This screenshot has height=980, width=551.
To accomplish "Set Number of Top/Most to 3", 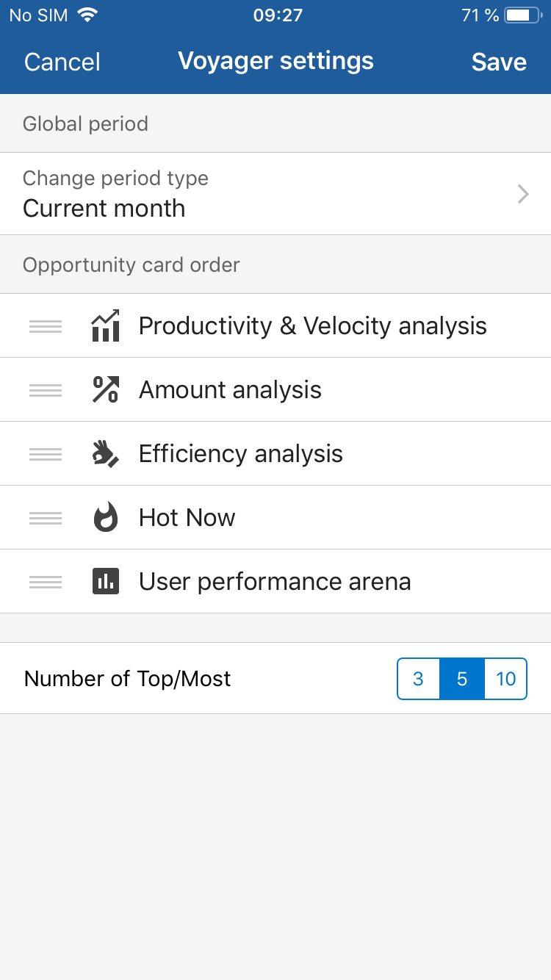I will [419, 679].
